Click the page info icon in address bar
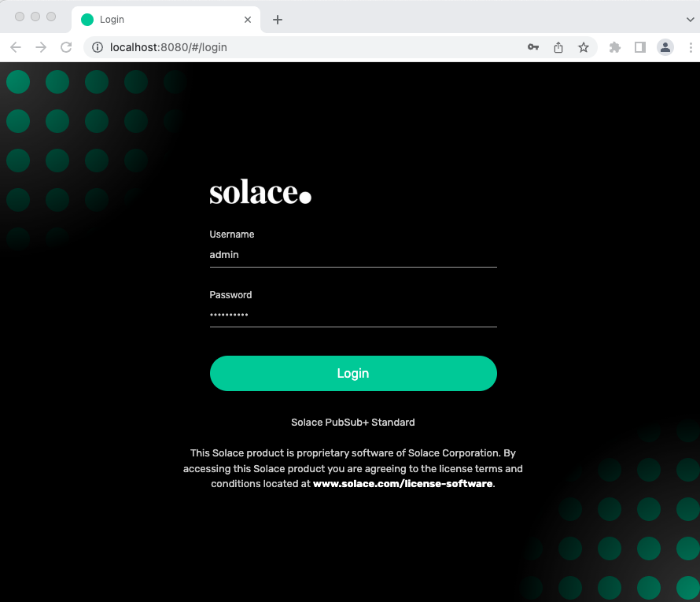Image resolution: width=700 pixels, height=602 pixels. (x=96, y=46)
